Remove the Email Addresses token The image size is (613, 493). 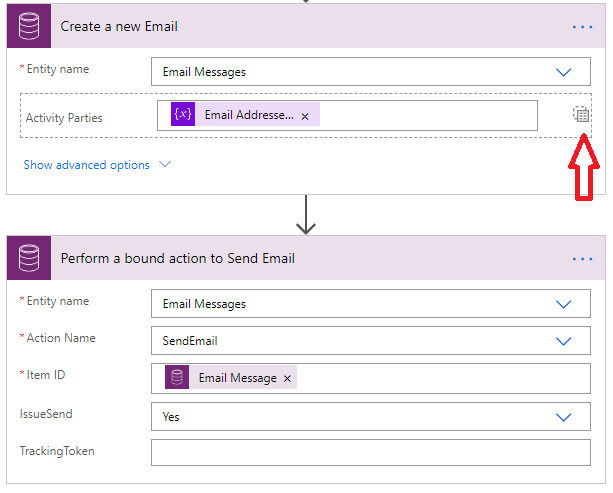[305, 116]
